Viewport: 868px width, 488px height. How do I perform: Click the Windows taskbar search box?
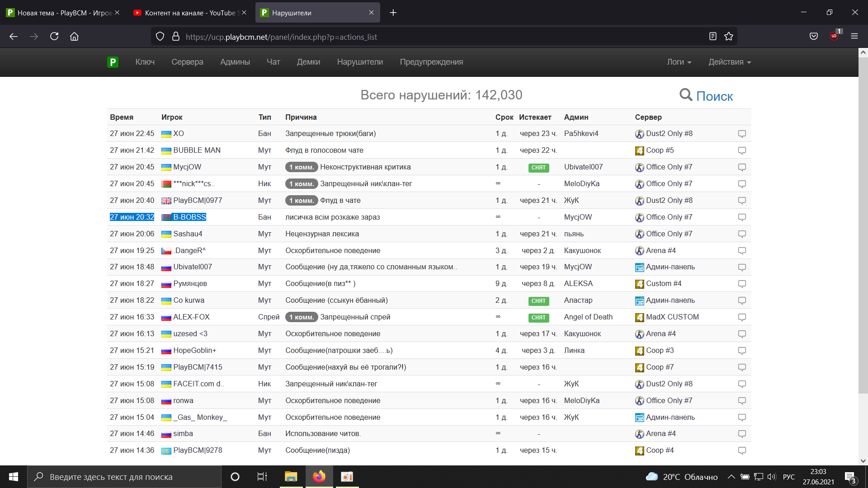click(x=124, y=477)
